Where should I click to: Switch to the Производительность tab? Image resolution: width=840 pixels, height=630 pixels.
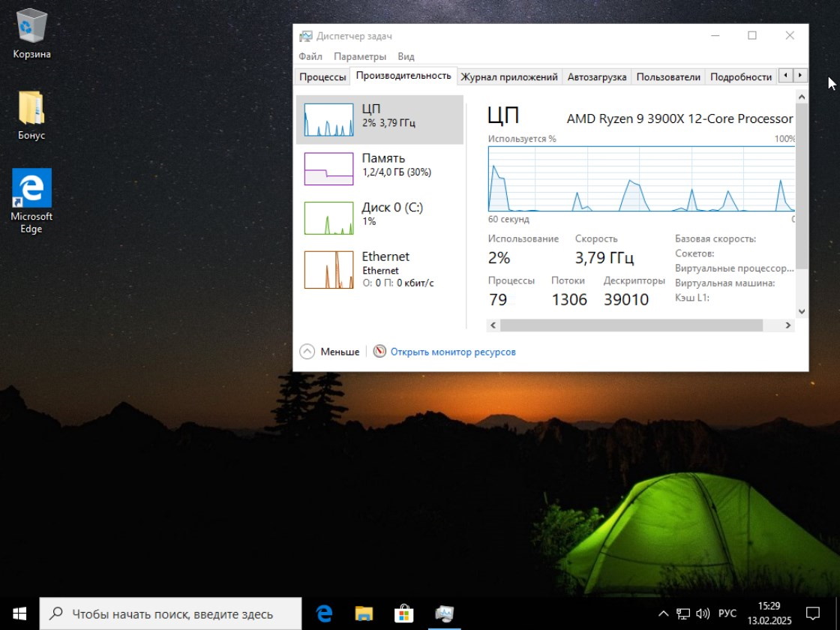403,76
